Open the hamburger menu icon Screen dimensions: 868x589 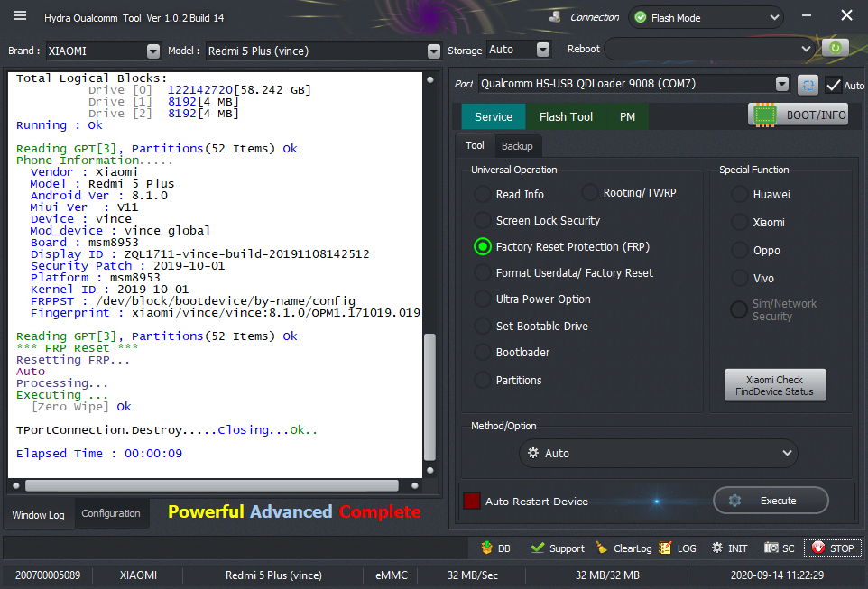(x=20, y=16)
